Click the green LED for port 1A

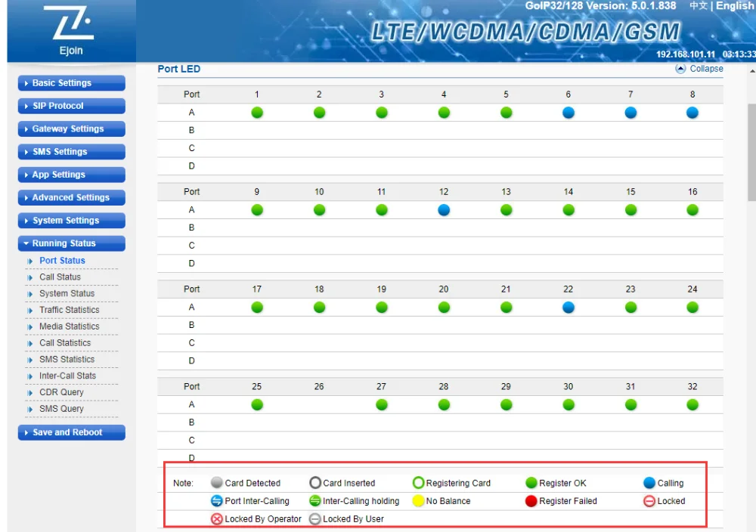(257, 113)
